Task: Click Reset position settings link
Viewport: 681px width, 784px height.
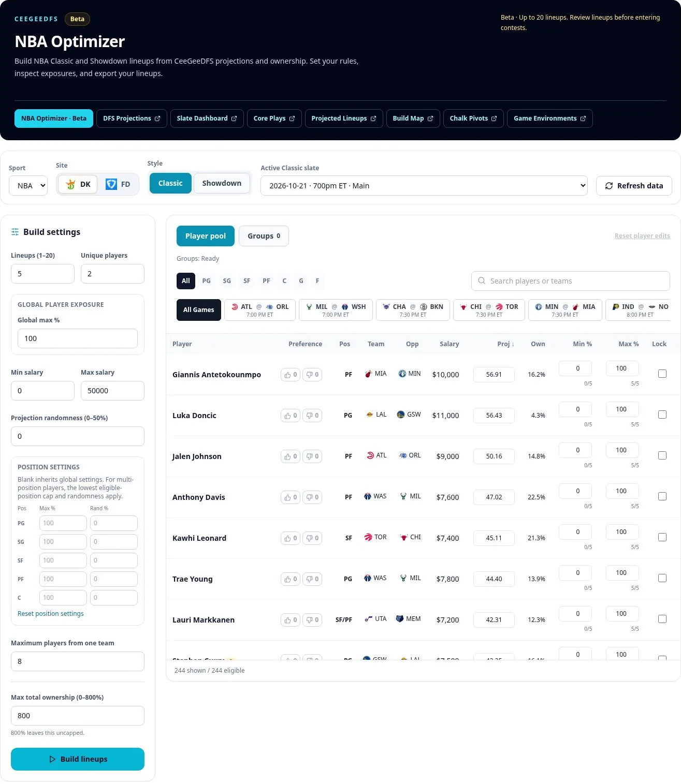Action: coord(51,614)
